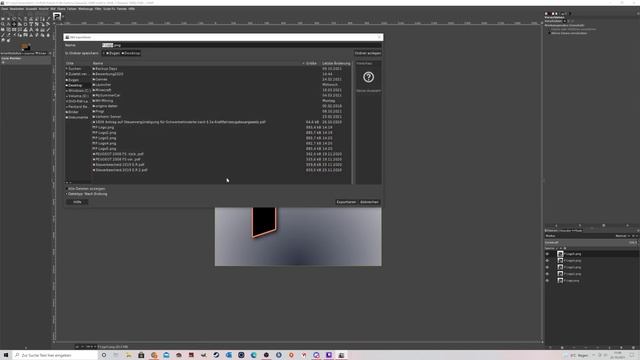Click the question mark preview icon
Viewport: 640px width, 360px height.
coord(368,77)
